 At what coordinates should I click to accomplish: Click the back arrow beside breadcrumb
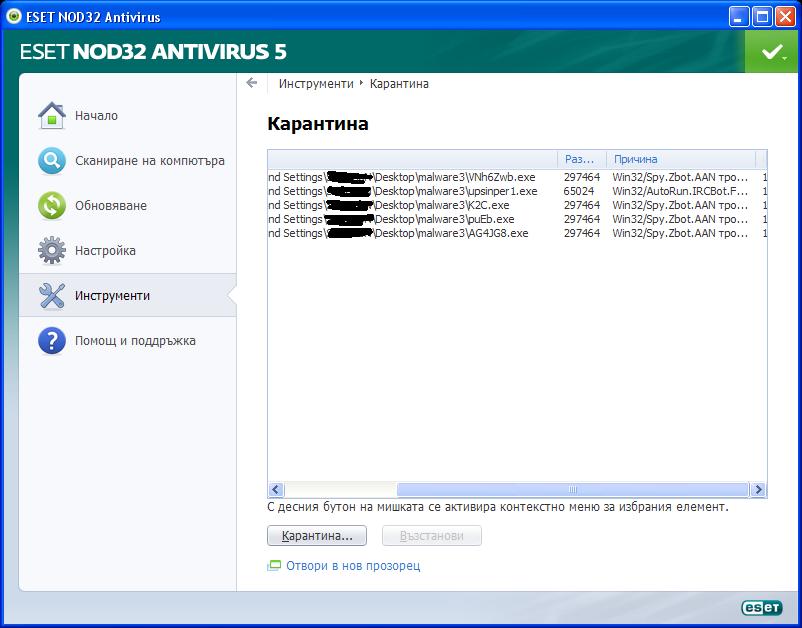coord(252,83)
